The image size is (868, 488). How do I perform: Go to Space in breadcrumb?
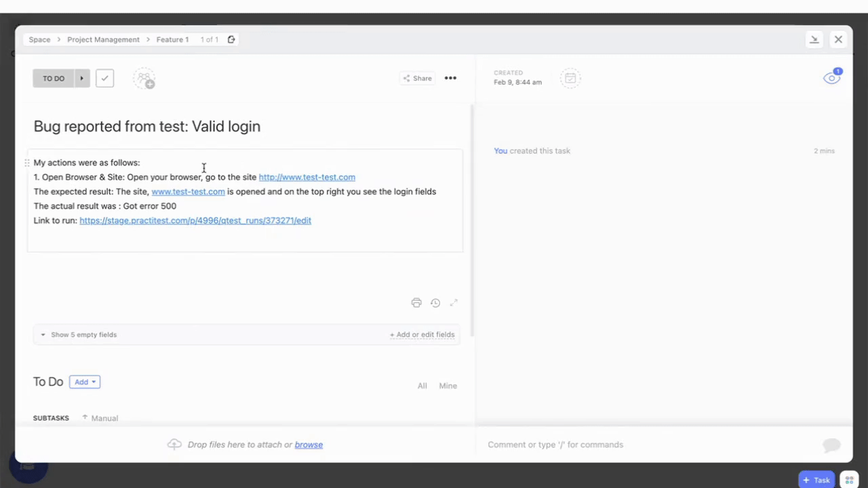tap(39, 39)
